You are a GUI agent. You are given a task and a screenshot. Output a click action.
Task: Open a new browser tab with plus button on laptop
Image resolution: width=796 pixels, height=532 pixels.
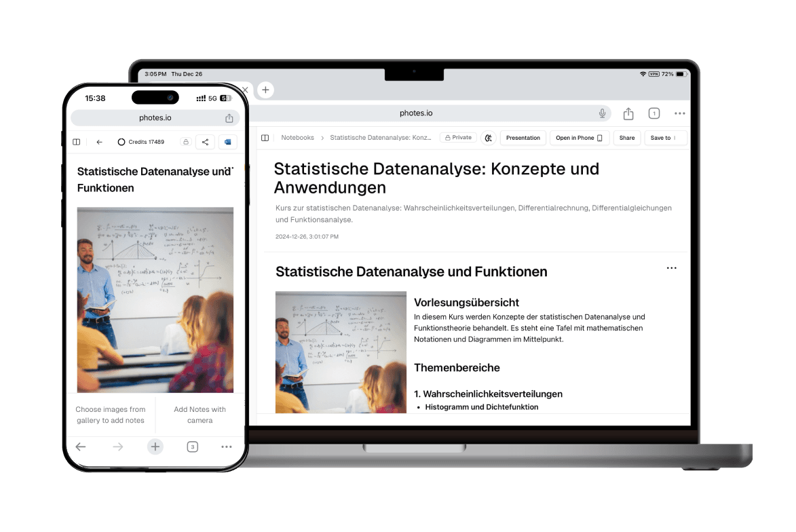[x=265, y=90]
